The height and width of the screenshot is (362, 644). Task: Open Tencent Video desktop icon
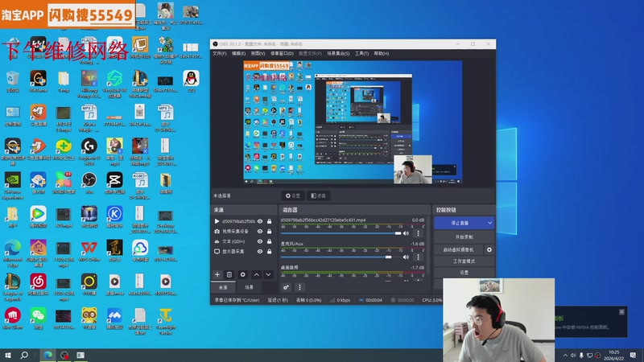click(x=38, y=216)
